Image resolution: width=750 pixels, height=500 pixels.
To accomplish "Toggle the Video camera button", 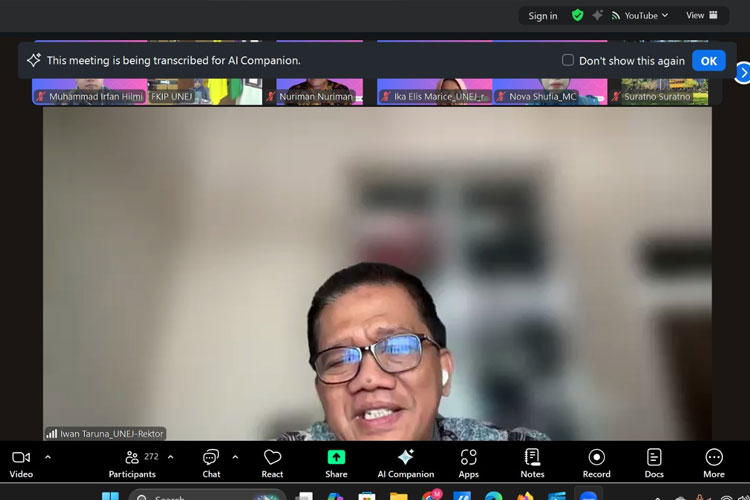I will [x=21, y=464].
